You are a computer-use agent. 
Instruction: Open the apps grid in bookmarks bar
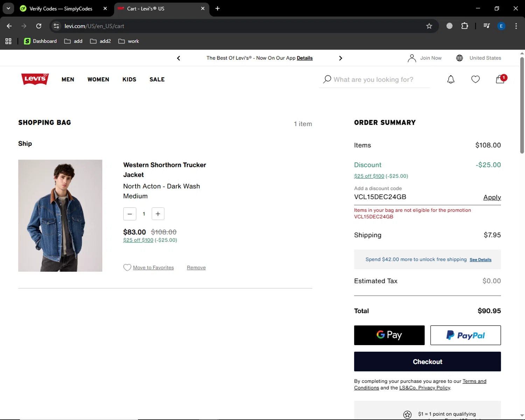click(8, 41)
